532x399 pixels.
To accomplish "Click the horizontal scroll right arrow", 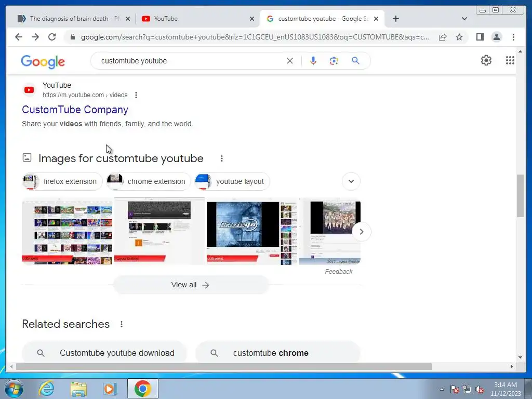I will [x=512, y=366].
